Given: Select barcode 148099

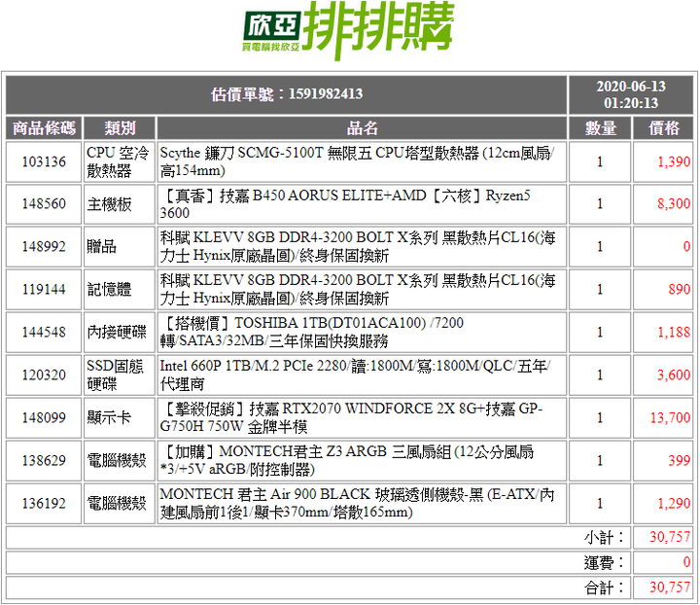Looking at the screenshot, I should pos(44,418).
